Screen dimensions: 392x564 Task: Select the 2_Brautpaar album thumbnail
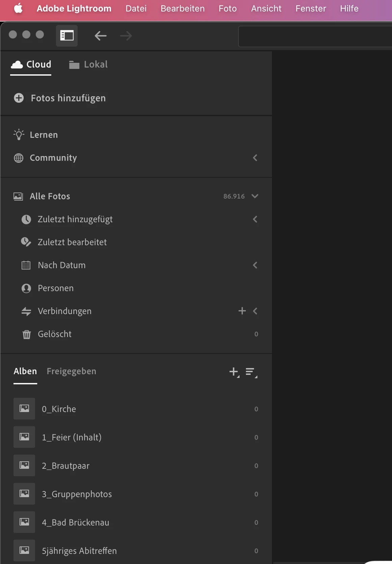coord(24,465)
